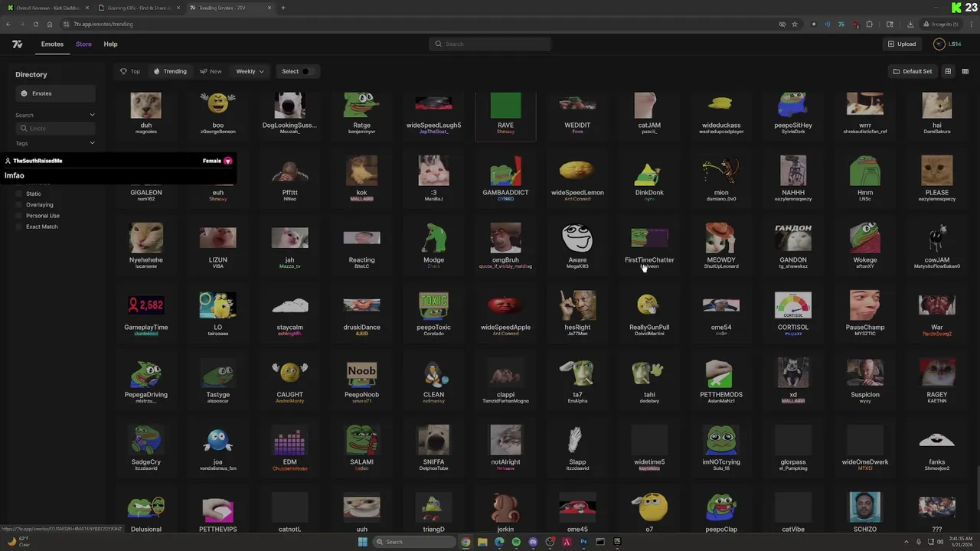
Task: Open the Upload button
Action: 902,44
